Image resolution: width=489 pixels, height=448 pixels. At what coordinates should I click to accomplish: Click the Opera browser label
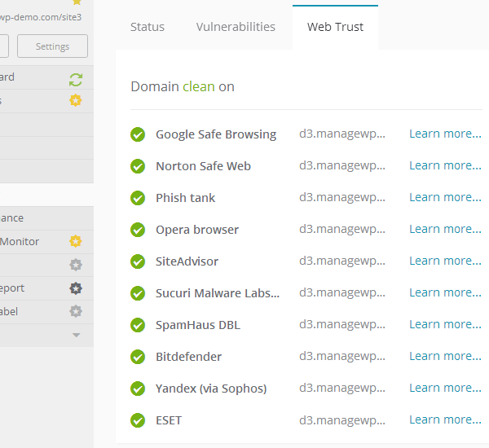point(197,230)
